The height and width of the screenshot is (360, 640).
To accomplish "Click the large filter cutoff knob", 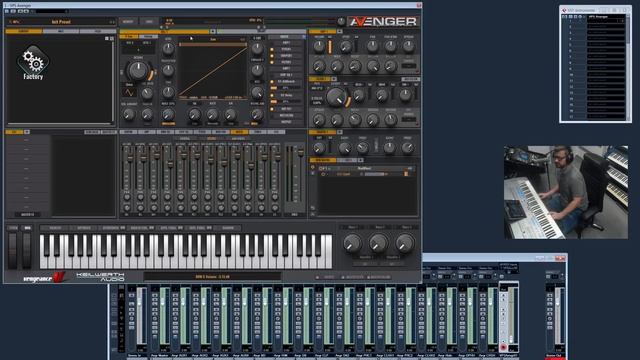I will click(336, 97).
